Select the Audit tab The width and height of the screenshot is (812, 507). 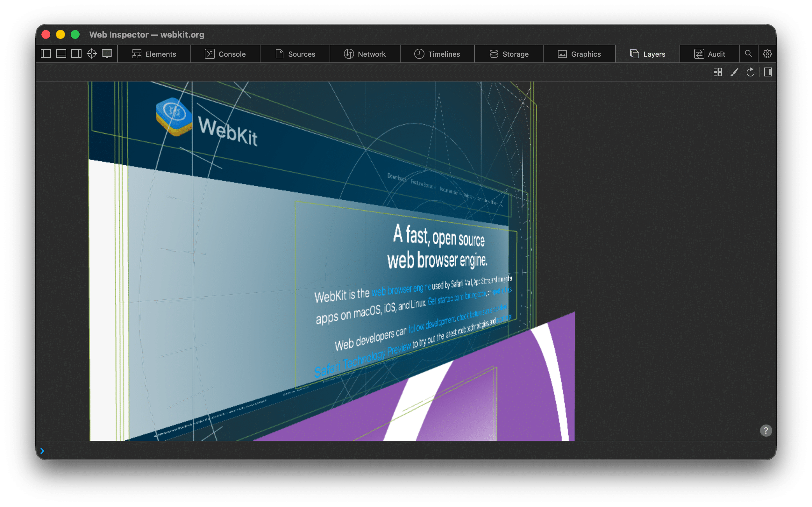click(709, 54)
